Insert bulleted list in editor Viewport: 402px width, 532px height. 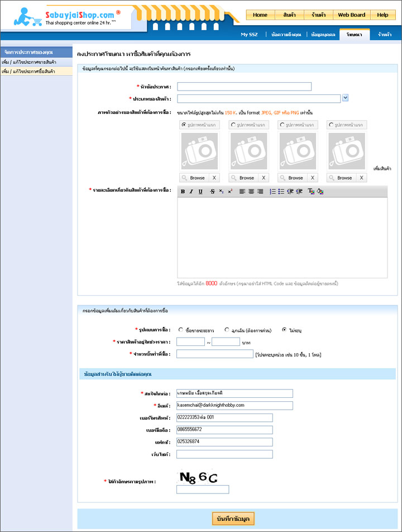tap(281, 192)
